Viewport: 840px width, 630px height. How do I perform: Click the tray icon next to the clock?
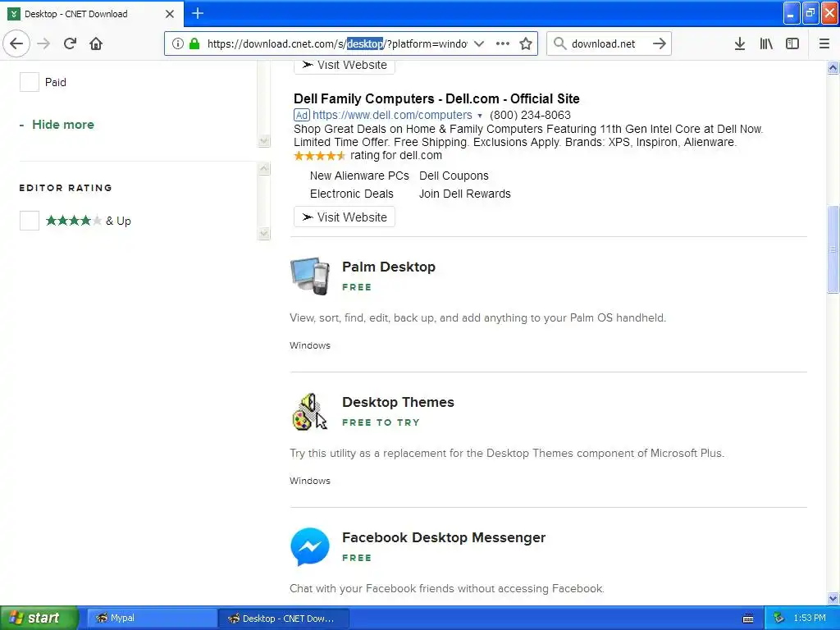779,619
